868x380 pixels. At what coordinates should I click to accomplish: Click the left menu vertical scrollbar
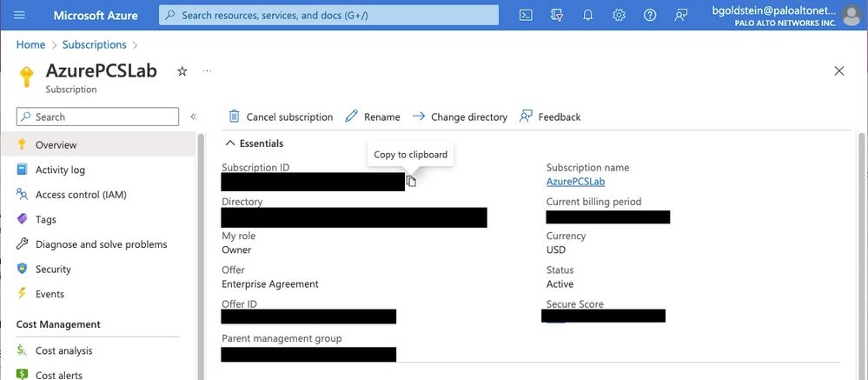(201, 255)
